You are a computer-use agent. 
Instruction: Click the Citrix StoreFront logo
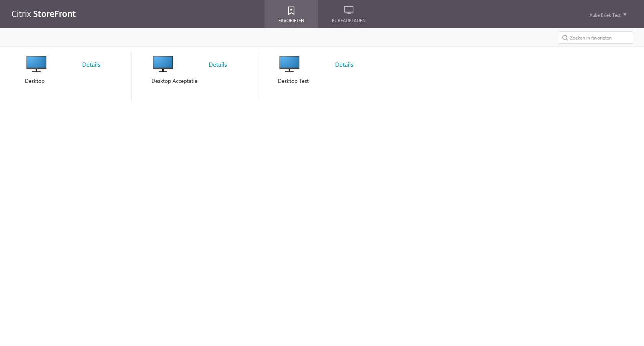point(44,14)
